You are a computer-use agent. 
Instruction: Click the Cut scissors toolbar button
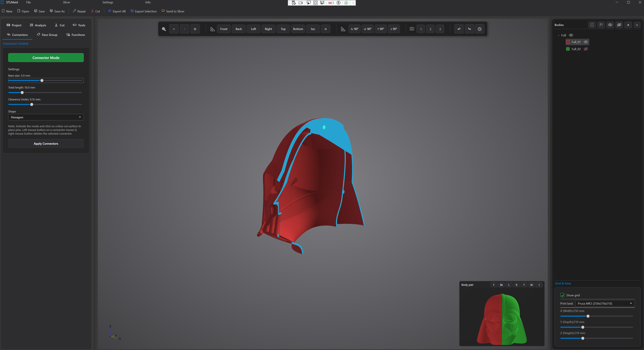(95, 11)
